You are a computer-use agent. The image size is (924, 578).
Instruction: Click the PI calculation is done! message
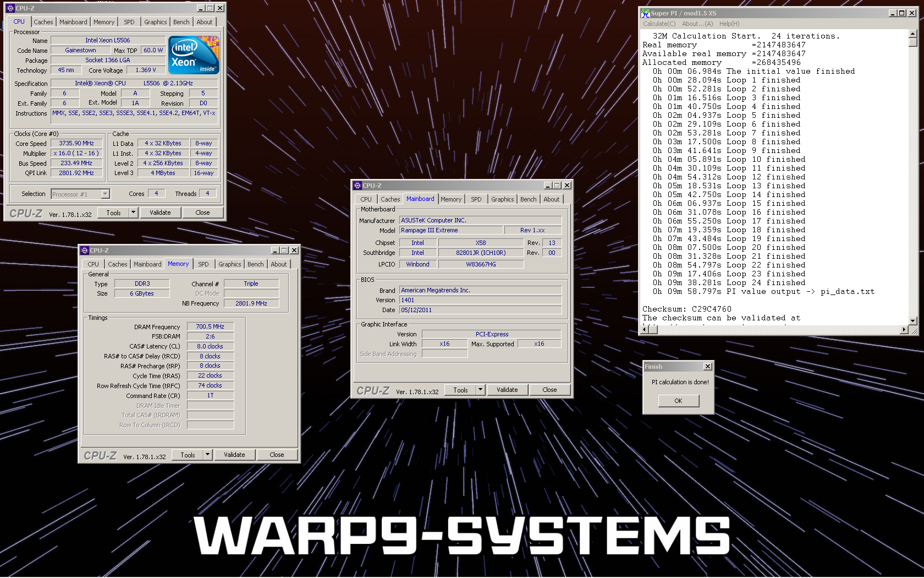pos(680,382)
